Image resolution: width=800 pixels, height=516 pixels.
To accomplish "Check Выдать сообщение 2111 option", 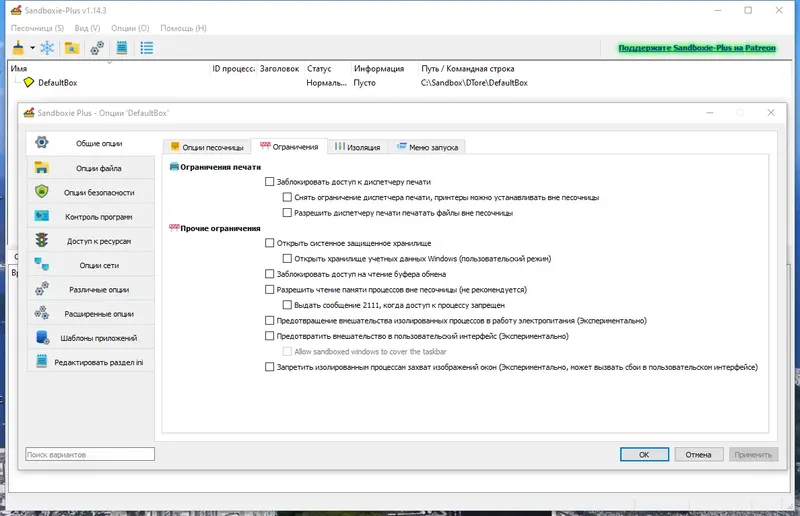I will [x=287, y=305].
